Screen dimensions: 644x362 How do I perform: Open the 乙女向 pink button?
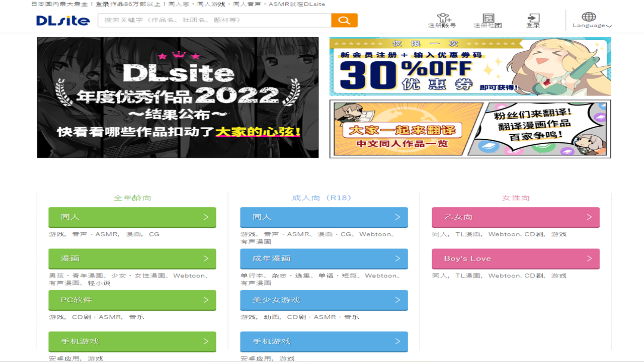click(516, 217)
